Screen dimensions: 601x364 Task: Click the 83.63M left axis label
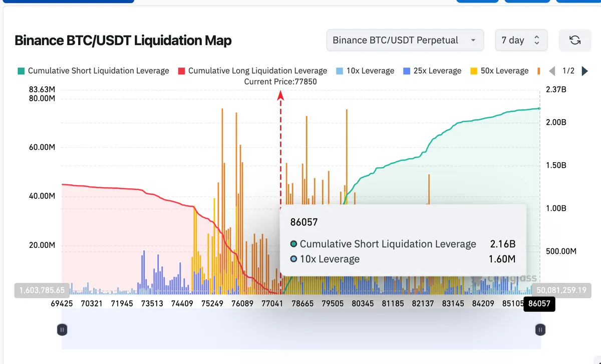(42, 90)
